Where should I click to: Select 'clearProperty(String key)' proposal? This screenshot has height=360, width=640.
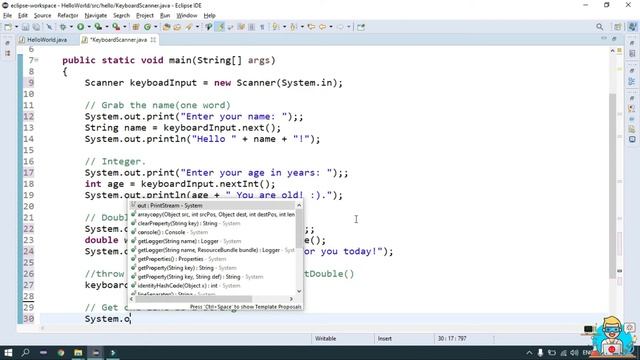coord(212,223)
